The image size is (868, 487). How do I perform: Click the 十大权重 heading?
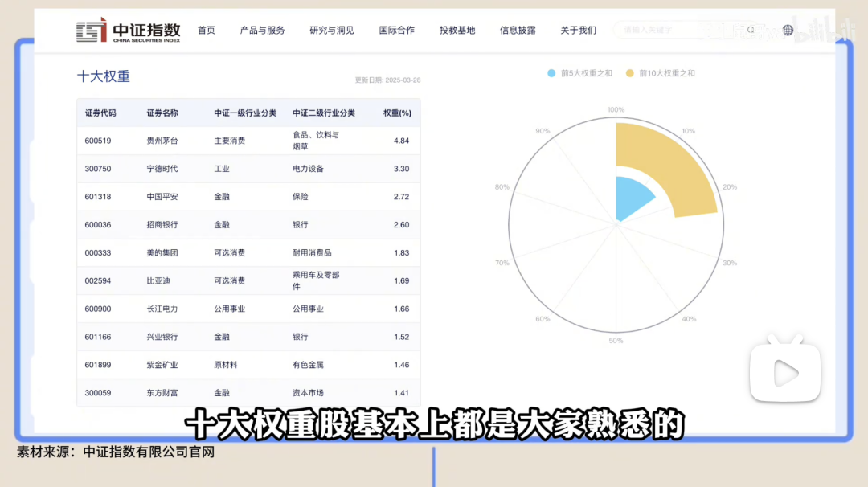pyautogui.click(x=104, y=76)
